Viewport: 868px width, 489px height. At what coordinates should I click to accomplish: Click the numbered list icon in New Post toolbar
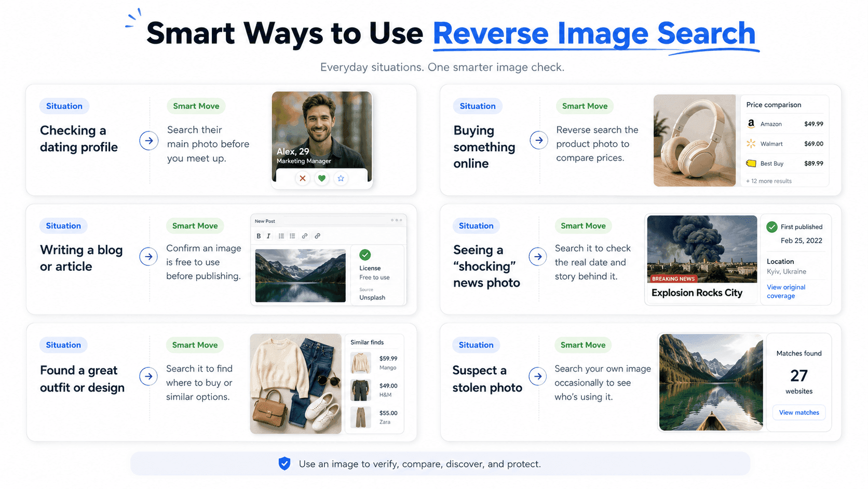292,236
